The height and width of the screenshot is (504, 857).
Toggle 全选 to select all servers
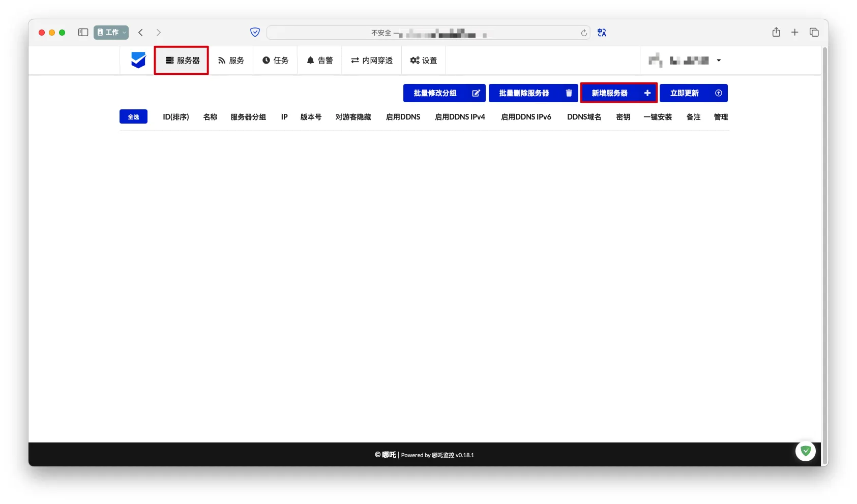click(x=133, y=117)
